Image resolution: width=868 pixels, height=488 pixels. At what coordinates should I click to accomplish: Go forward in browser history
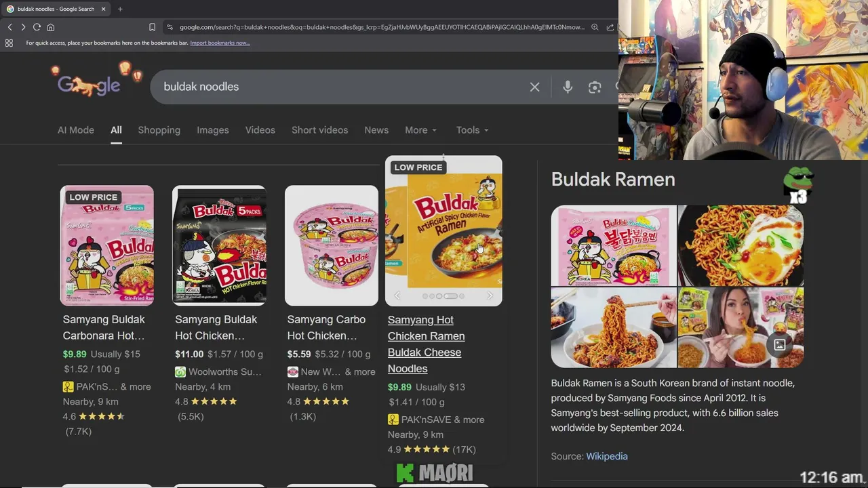coord(23,27)
